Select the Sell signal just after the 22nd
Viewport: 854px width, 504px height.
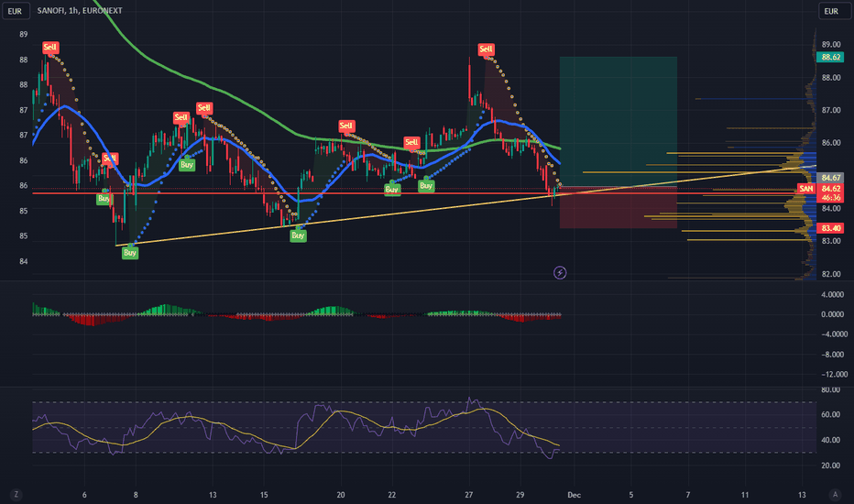click(411, 143)
